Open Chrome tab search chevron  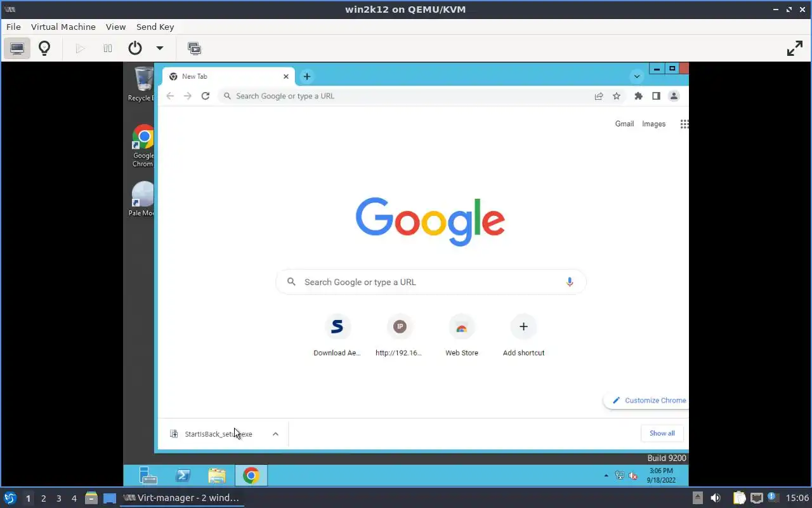[x=637, y=76]
